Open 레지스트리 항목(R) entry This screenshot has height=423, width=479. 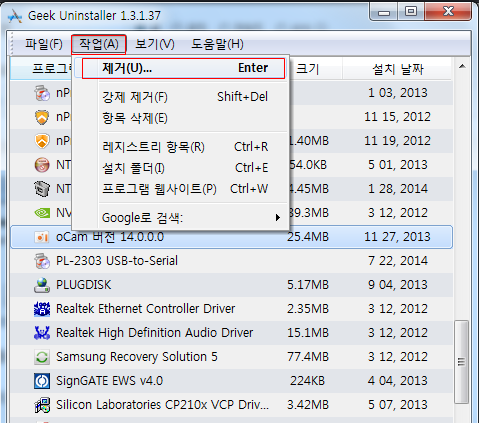pos(185,147)
